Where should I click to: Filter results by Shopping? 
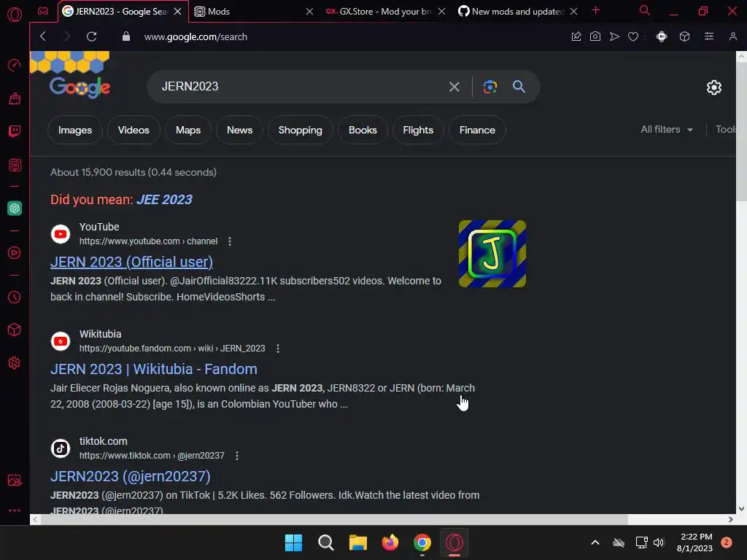pyautogui.click(x=300, y=130)
